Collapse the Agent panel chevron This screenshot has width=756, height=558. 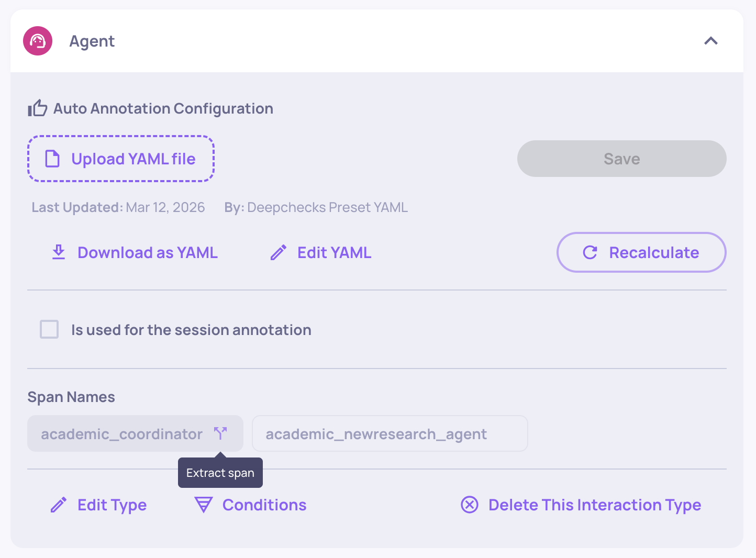point(710,41)
